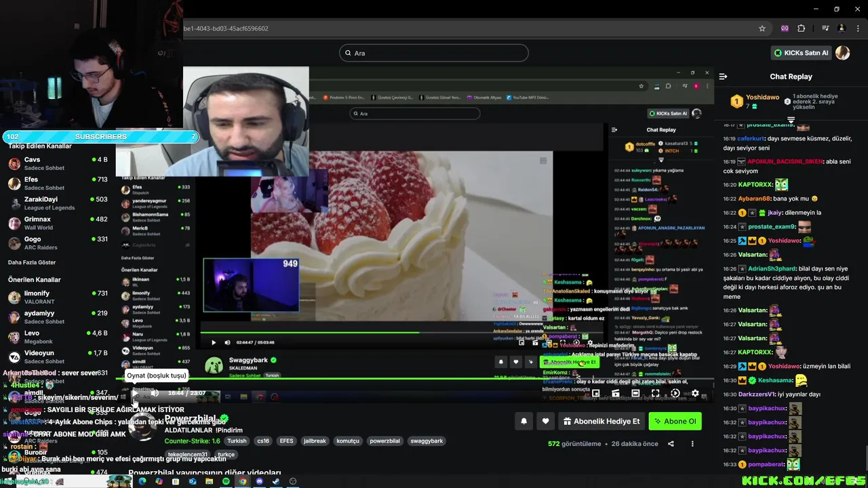Open limonify recommended channel
Screen dimensions: 868x488
pos(58,297)
